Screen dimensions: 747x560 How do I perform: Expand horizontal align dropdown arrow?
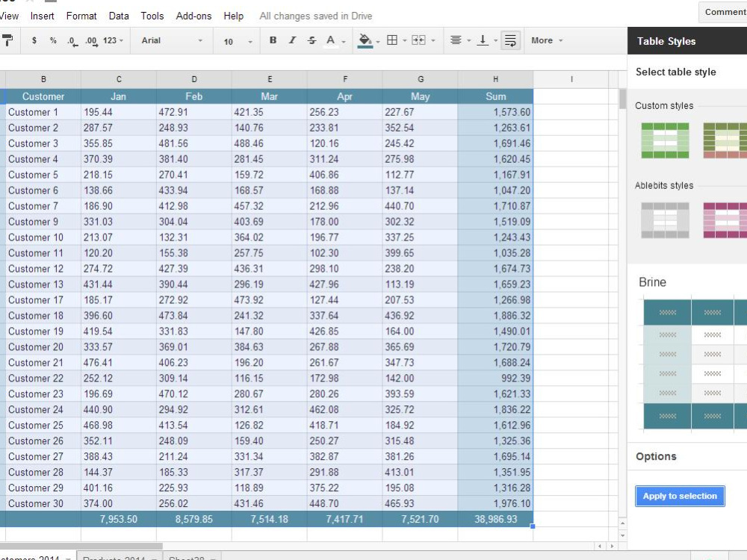(468, 41)
